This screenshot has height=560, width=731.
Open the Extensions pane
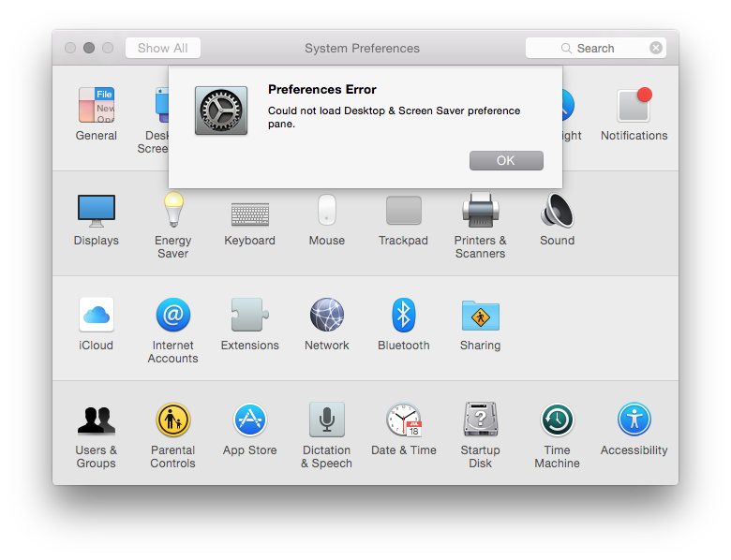[250, 315]
